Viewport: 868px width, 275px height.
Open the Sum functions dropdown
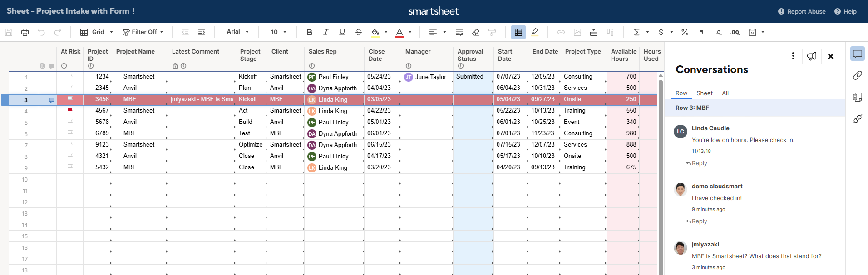[641, 32]
